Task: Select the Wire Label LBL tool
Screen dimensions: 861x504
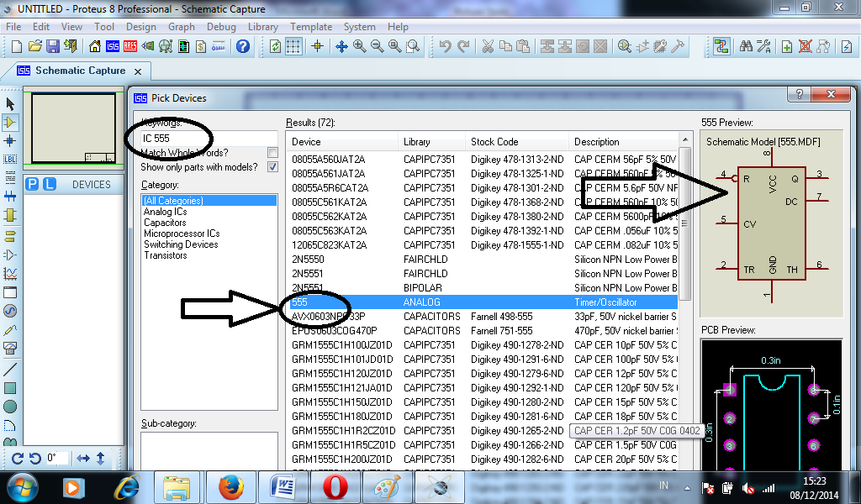Action: point(10,160)
